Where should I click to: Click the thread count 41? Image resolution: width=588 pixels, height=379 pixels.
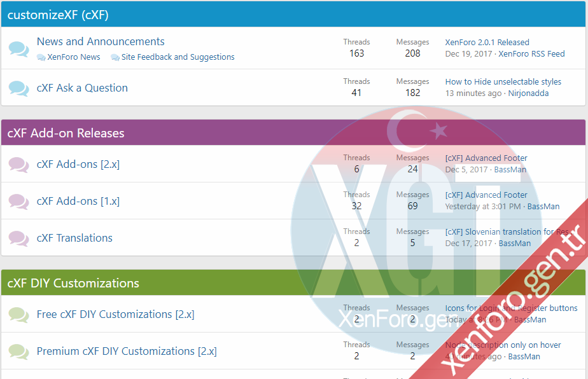[356, 93]
